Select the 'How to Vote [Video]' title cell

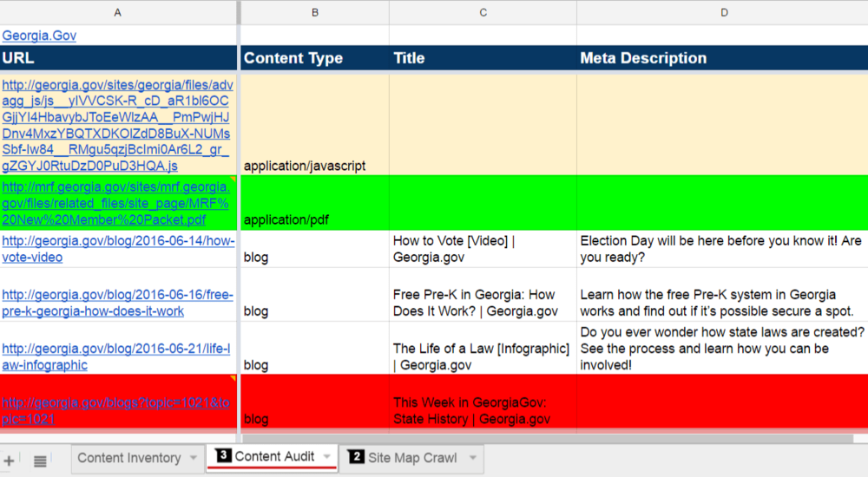(x=483, y=249)
